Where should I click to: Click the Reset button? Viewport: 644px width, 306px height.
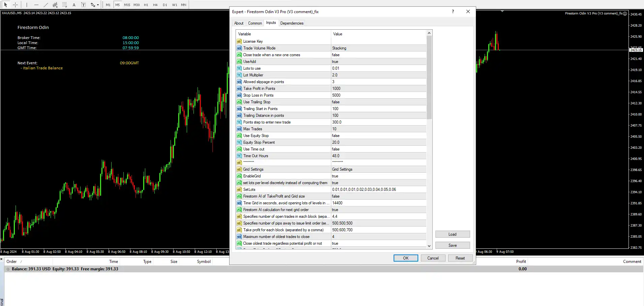coord(460,258)
